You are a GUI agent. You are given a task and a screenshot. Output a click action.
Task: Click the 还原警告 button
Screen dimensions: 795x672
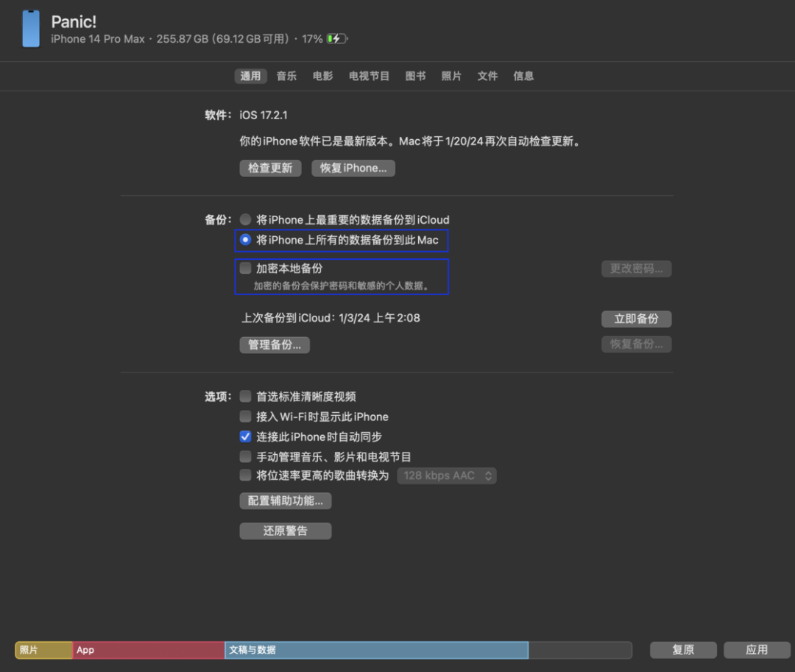(x=286, y=531)
